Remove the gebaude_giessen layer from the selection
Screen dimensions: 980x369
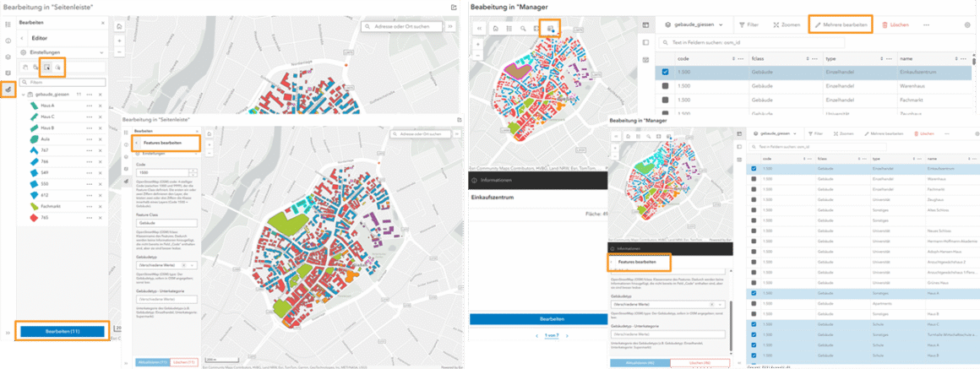coord(100,95)
